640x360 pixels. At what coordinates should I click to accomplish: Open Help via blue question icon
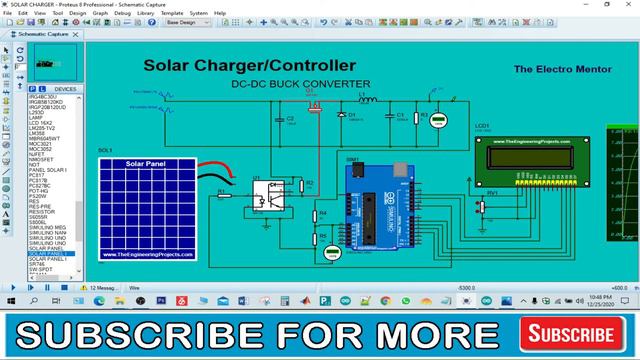tap(151, 22)
